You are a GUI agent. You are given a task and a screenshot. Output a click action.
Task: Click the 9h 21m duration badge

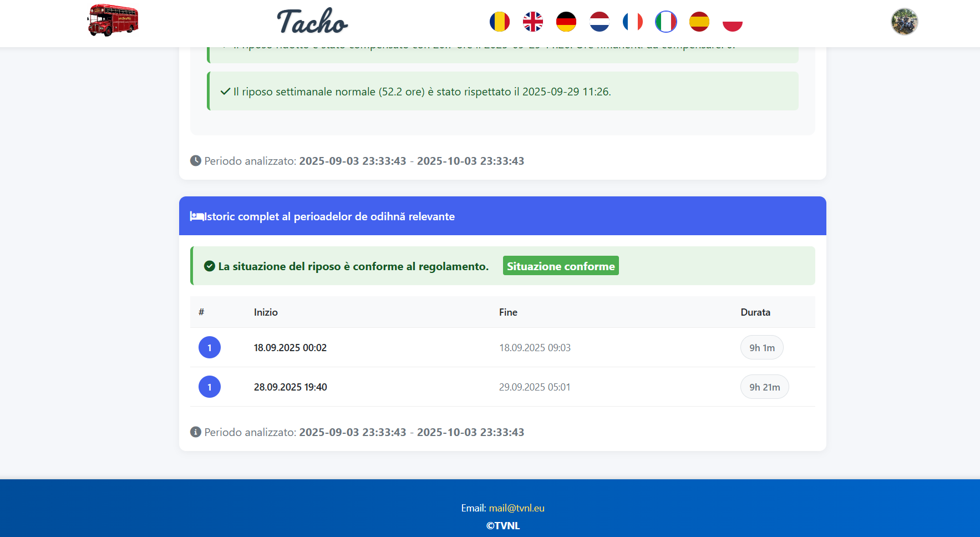click(x=764, y=387)
